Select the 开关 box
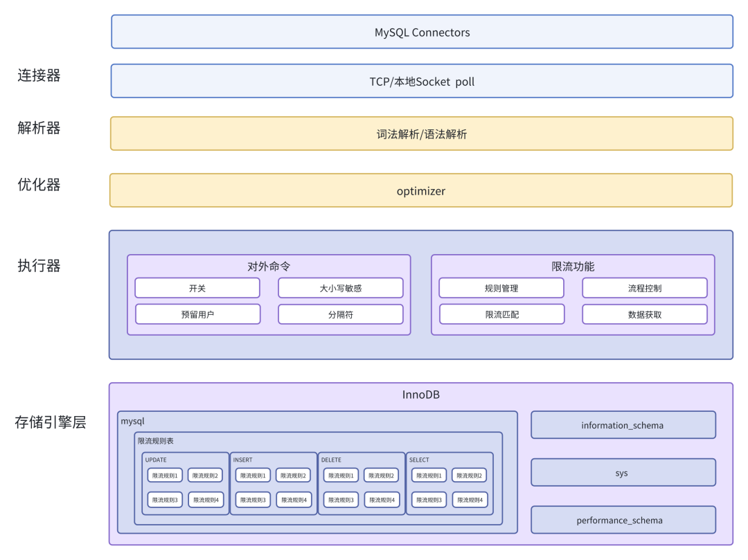Viewport: 748px width, 560px height. [197, 288]
